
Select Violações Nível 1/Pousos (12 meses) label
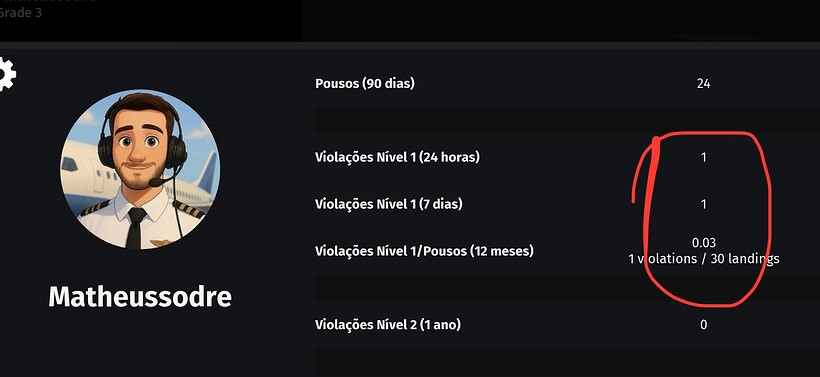click(424, 251)
